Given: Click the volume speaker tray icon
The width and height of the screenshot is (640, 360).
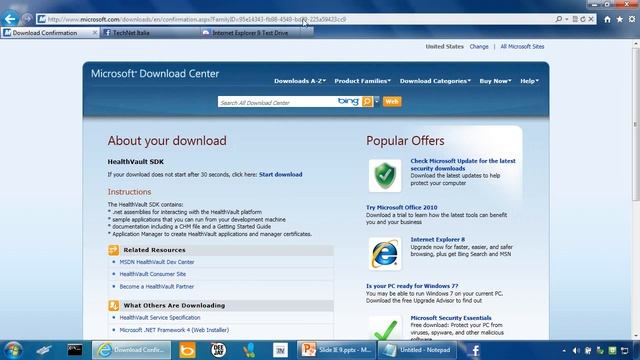Looking at the screenshot, I should (576, 351).
